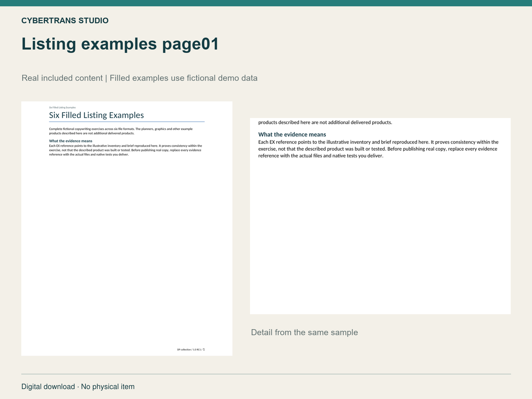Click 'What the evidence means' heading in page preview
Image resolution: width=532 pixels, height=399 pixels.
pos(70,141)
